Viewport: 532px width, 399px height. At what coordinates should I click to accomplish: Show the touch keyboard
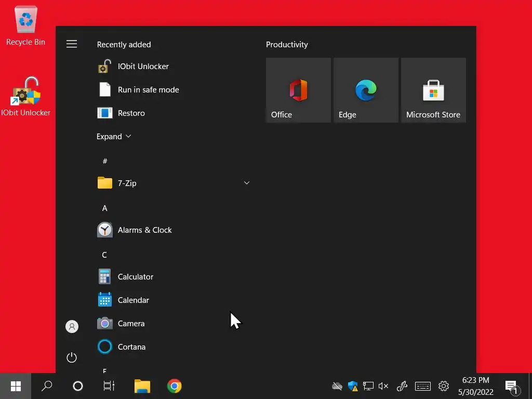[x=423, y=386]
